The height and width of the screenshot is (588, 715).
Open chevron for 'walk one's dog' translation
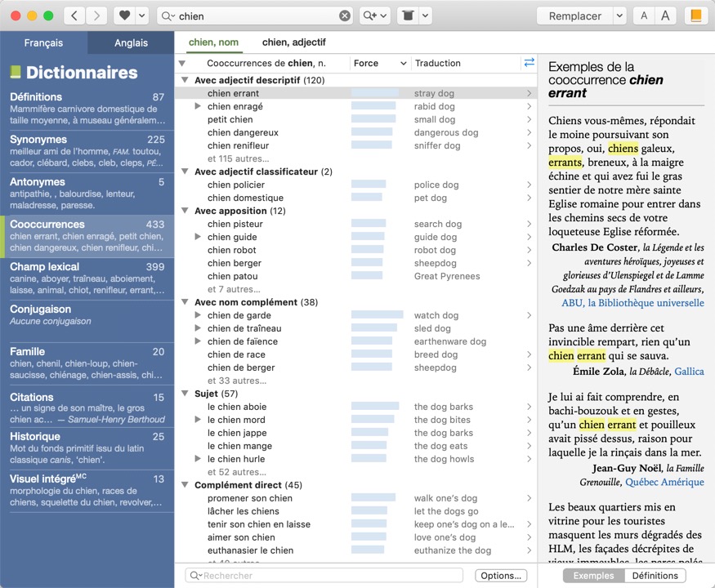click(529, 498)
